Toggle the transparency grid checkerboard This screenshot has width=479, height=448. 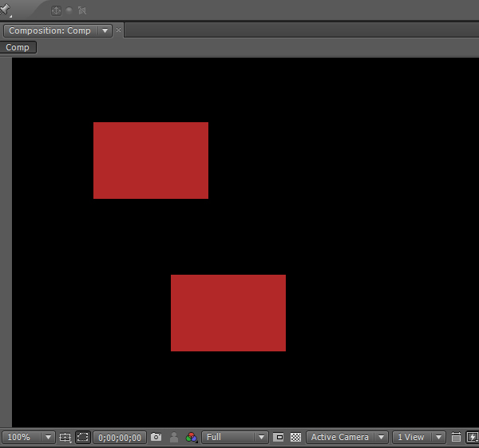point(295,437)
